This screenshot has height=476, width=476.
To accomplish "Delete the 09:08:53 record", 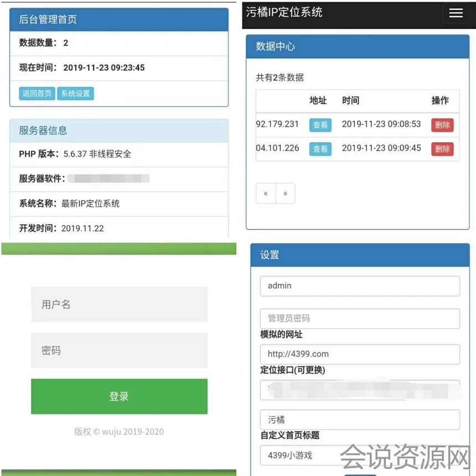I will (442, 125).
